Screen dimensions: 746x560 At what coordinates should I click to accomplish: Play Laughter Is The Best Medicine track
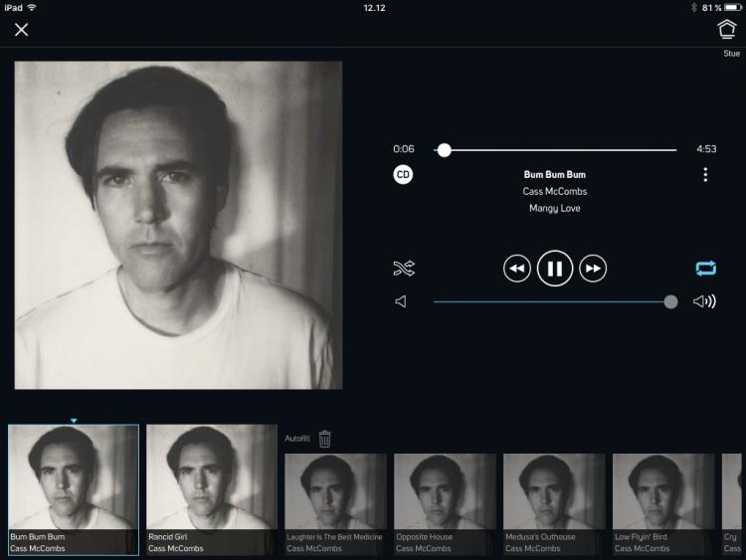(x=335, y=504)
